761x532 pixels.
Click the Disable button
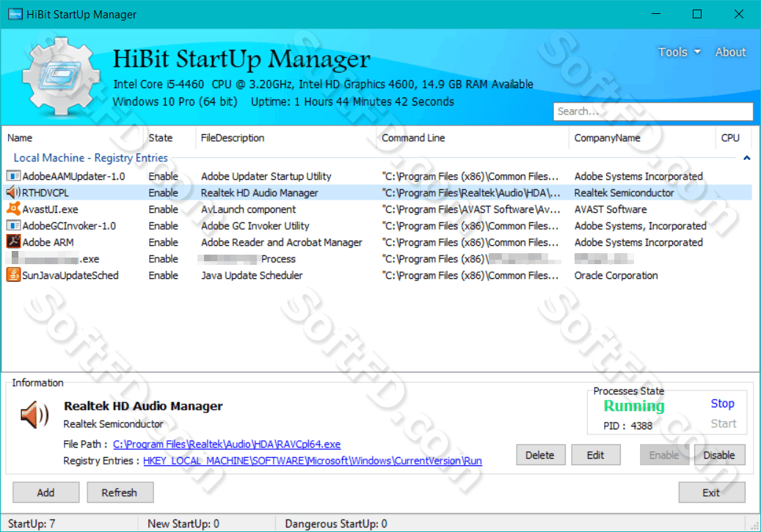[x=719, y=455]
